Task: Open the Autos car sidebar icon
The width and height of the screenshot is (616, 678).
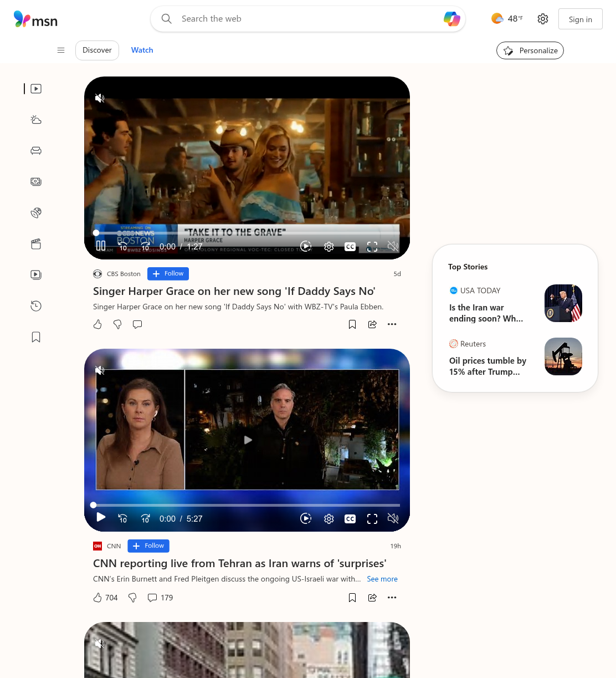Action: 36,151
